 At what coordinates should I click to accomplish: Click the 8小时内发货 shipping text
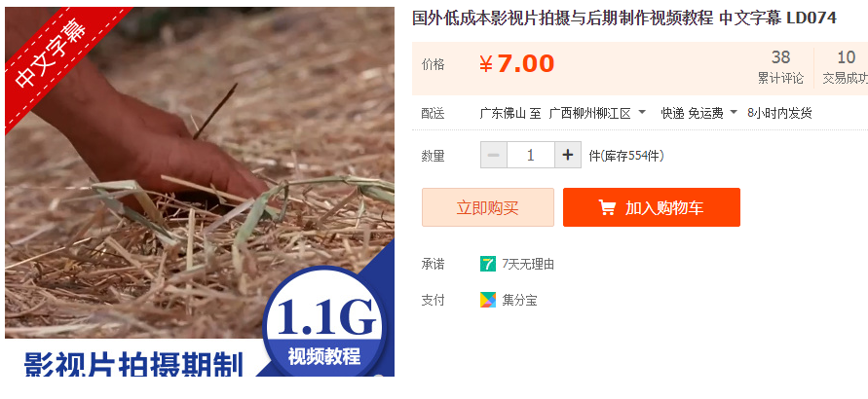point(779,113)
